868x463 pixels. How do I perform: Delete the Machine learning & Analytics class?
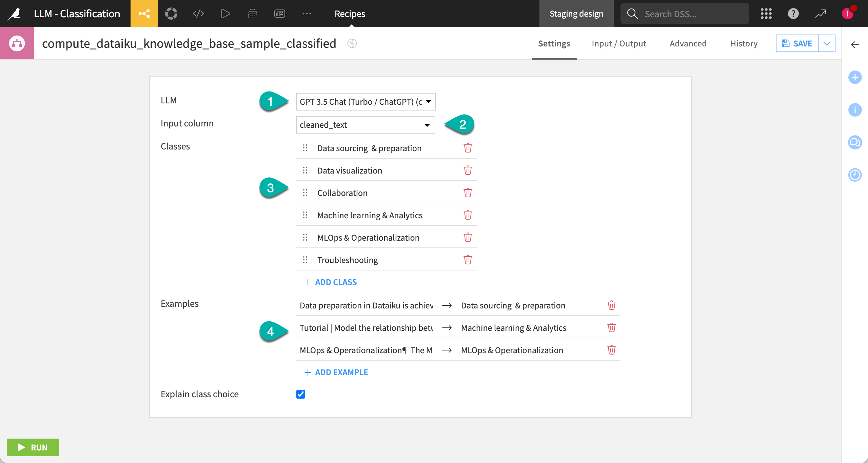coord(468,215)
